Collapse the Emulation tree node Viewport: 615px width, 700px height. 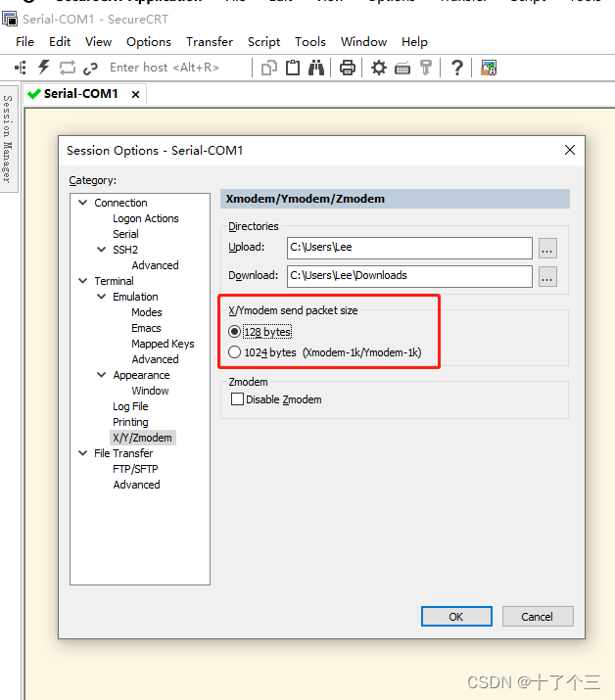click(x=102, y=297)
